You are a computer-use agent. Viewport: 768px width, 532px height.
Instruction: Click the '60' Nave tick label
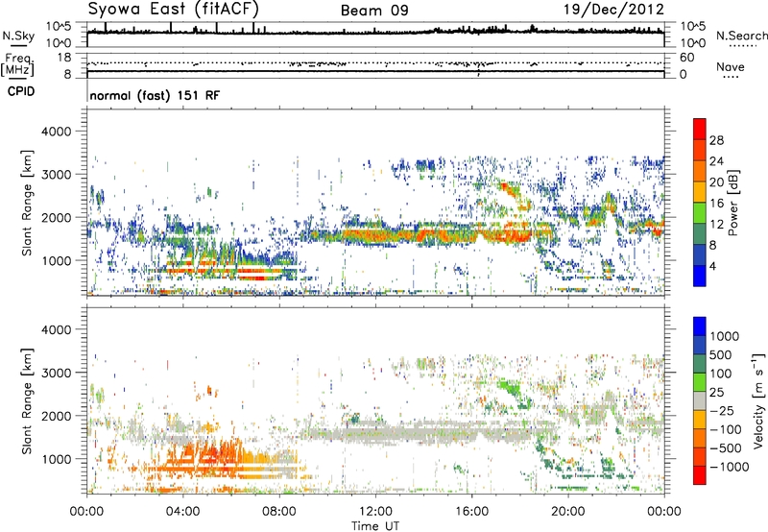[686, 58]
